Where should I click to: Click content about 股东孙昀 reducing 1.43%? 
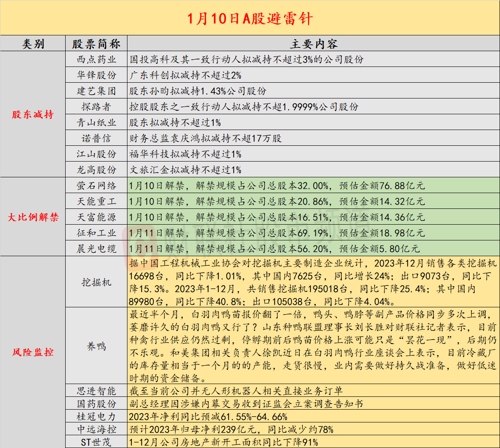198,91
